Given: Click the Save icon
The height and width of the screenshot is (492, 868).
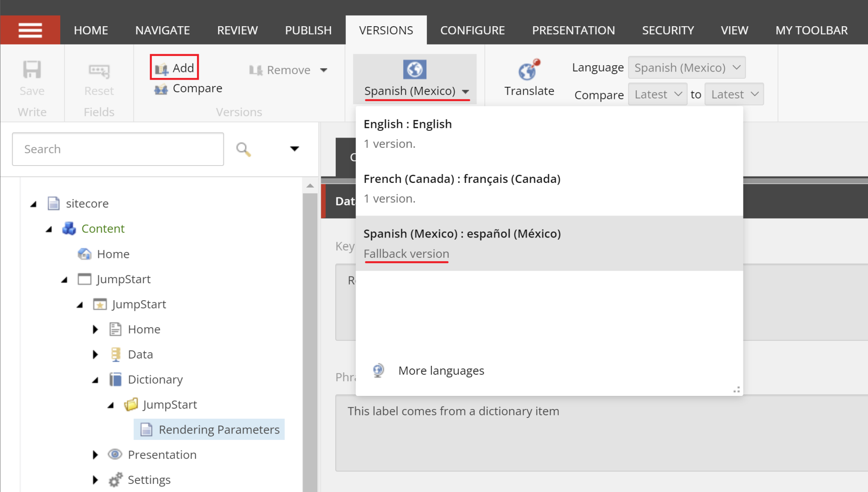Looking at the screenshot, I should pos(32,69).
